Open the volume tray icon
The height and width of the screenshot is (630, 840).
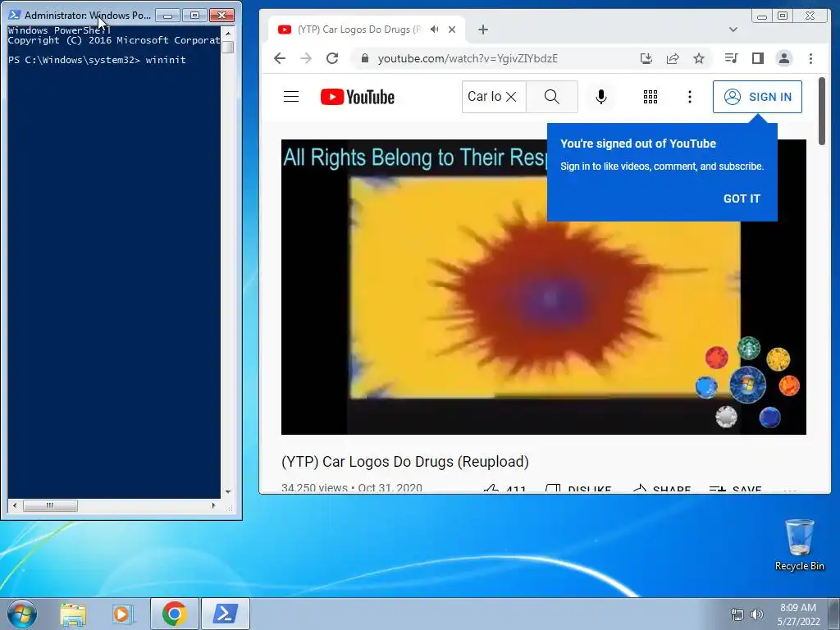coord(756,614)
